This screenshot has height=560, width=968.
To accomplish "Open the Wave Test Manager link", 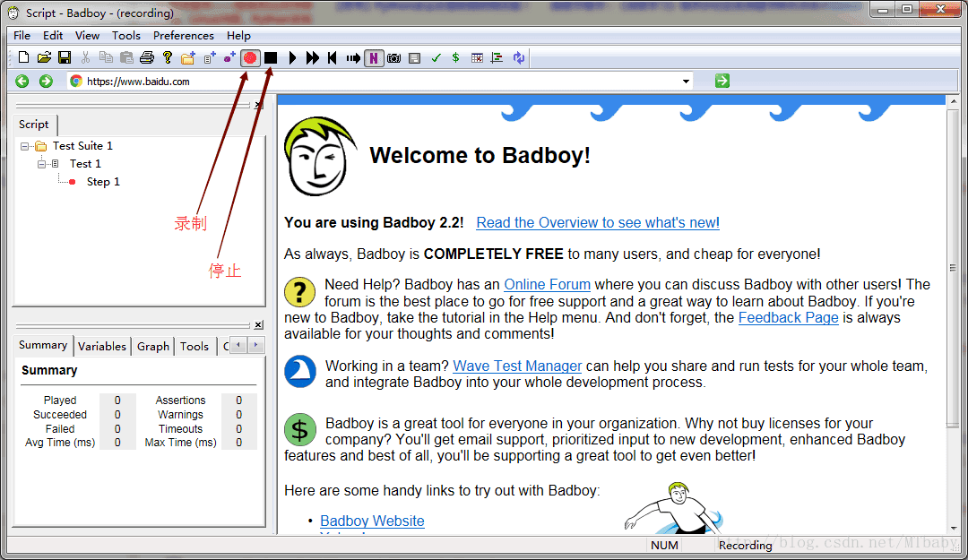I will (517, 366).
